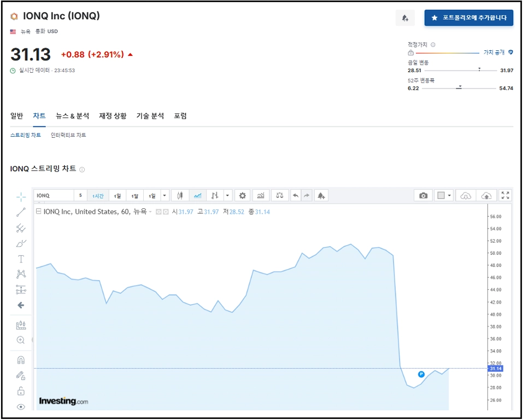Click the IONQ Inc (IONQ) title
Image resolution: width=523 pixels, height=420 pixels.
click(x=61, y=16)
